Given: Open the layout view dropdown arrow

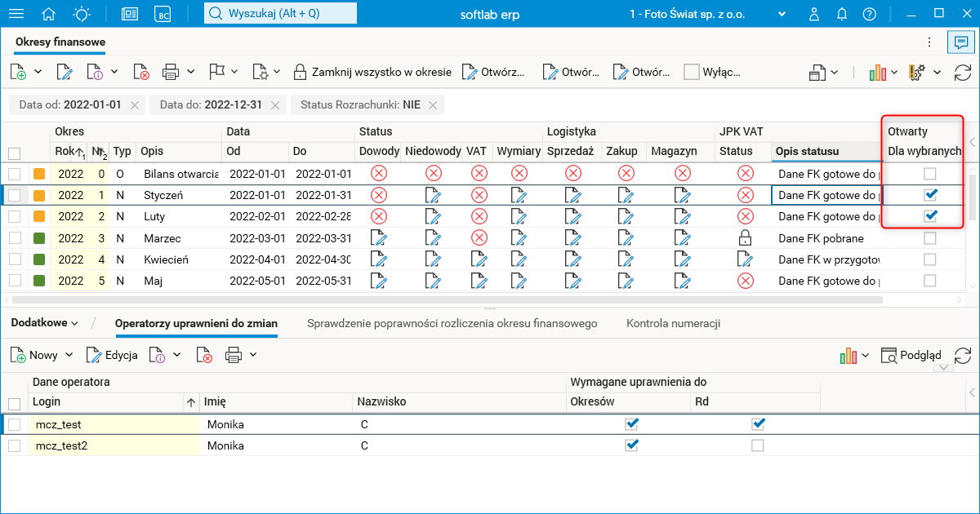Looking at the screenshot, I should tap(835, 72).
